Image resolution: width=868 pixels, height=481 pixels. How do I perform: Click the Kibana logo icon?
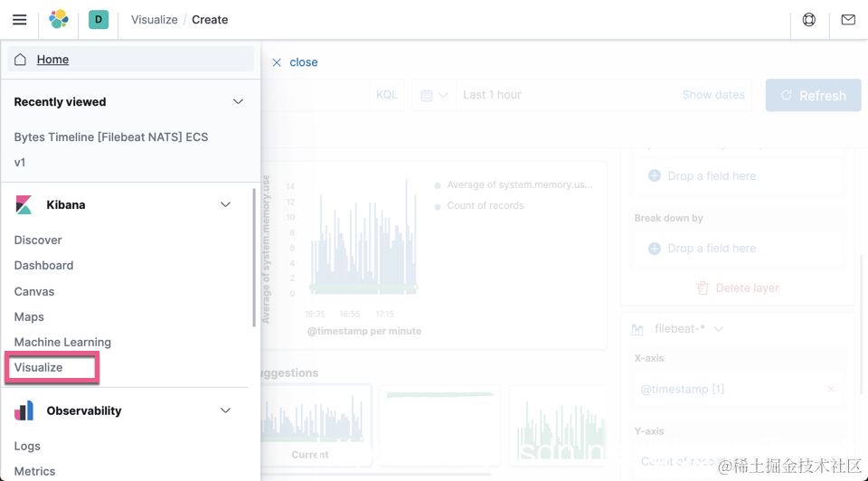(x=24, y=205)
